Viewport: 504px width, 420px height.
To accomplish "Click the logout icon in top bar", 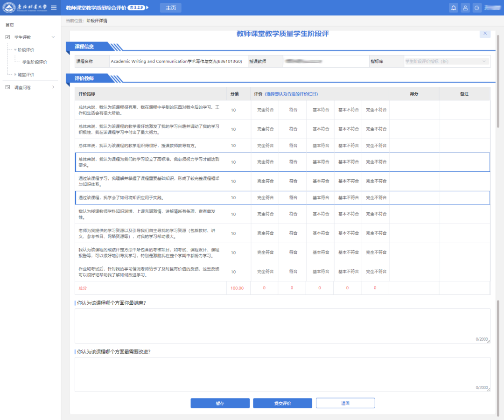I will point(476,8).
